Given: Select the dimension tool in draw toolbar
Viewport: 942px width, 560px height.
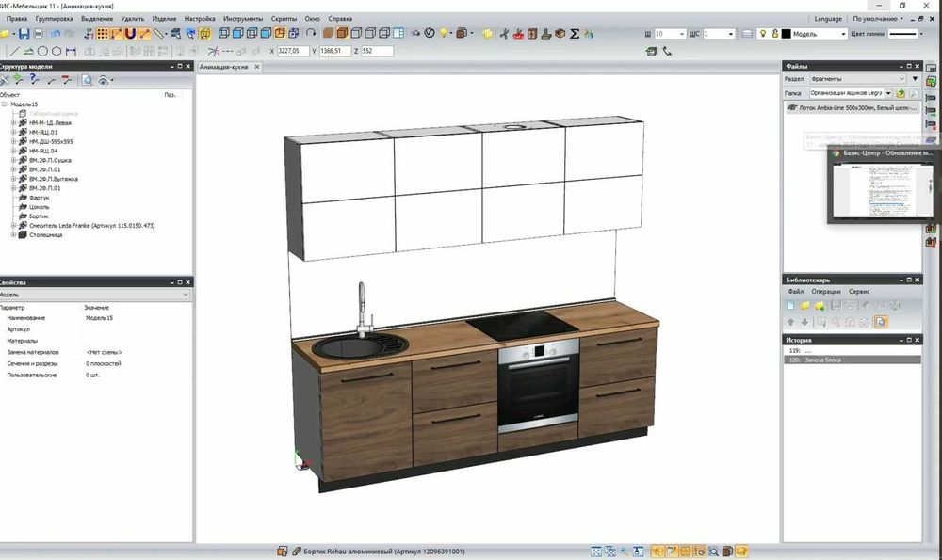Looking at the screenshot, I should (71, 52).
